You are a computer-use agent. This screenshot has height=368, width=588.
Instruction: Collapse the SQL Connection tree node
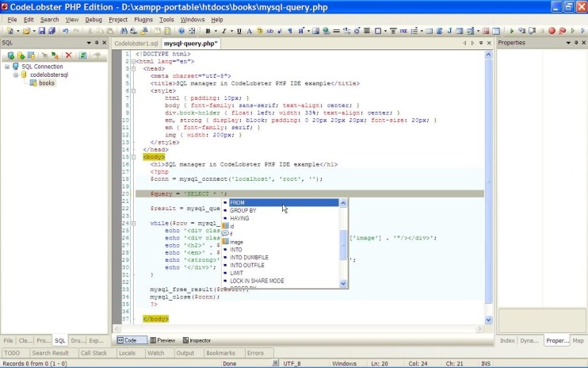click(7, 67)
